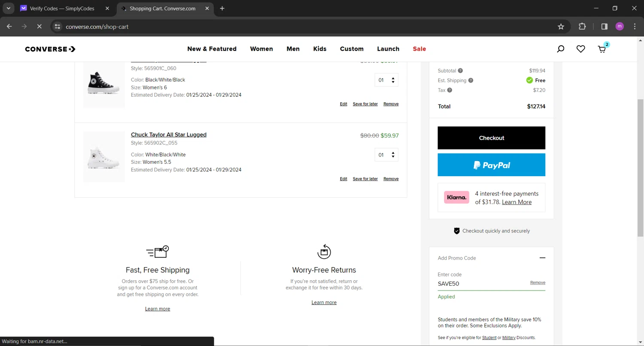Open the Custom menu

click(x=352, y=49)
